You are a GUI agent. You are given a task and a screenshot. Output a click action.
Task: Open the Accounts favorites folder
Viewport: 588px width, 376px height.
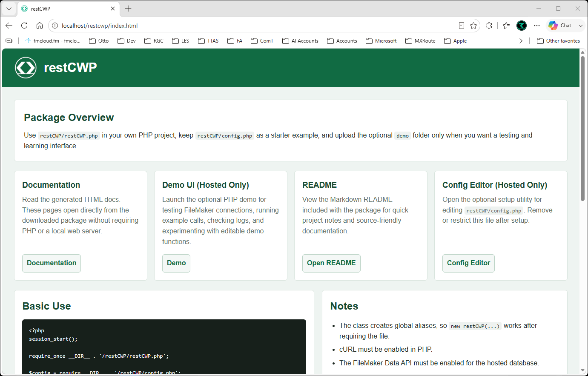(342, 41)
